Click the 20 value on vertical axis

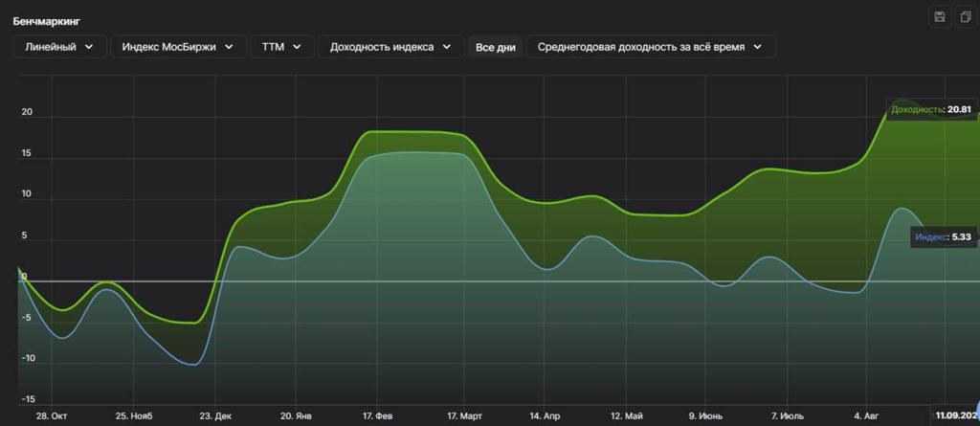(x=27, y=112)
